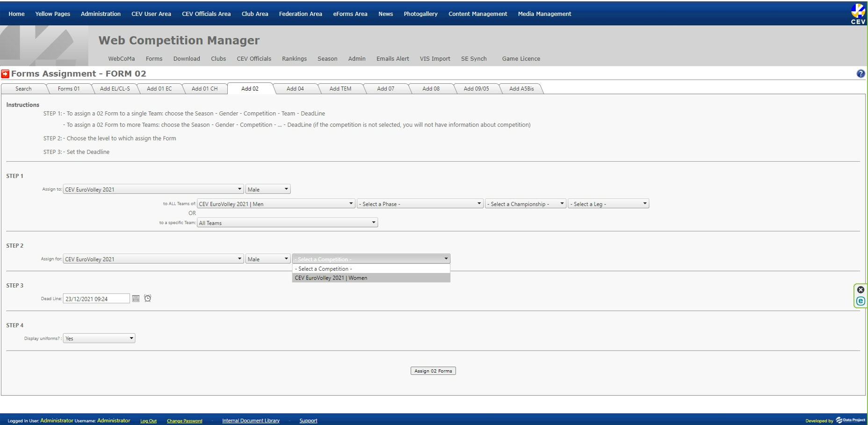Click the Assign 02 Forms button
This screenshot has width=868, height=425.
tap(433, 371)
